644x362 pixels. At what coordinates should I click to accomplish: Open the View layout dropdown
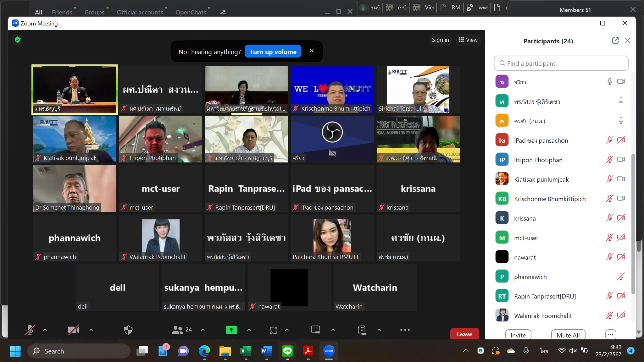468,40
